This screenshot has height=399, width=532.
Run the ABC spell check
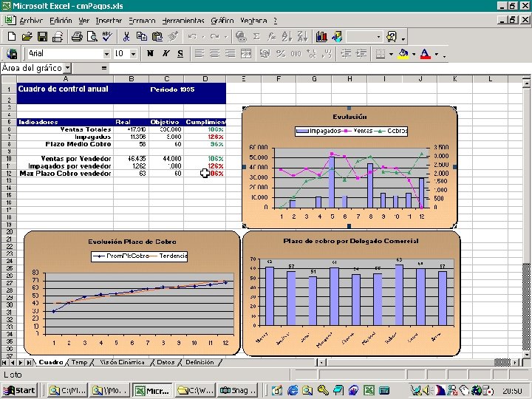coord(107,36)
